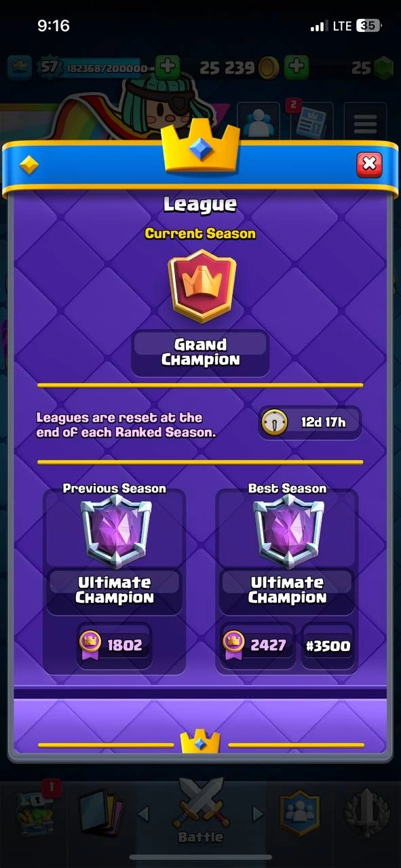
Task: Tap the medal icon next to 1802
Action: [90, 644]
